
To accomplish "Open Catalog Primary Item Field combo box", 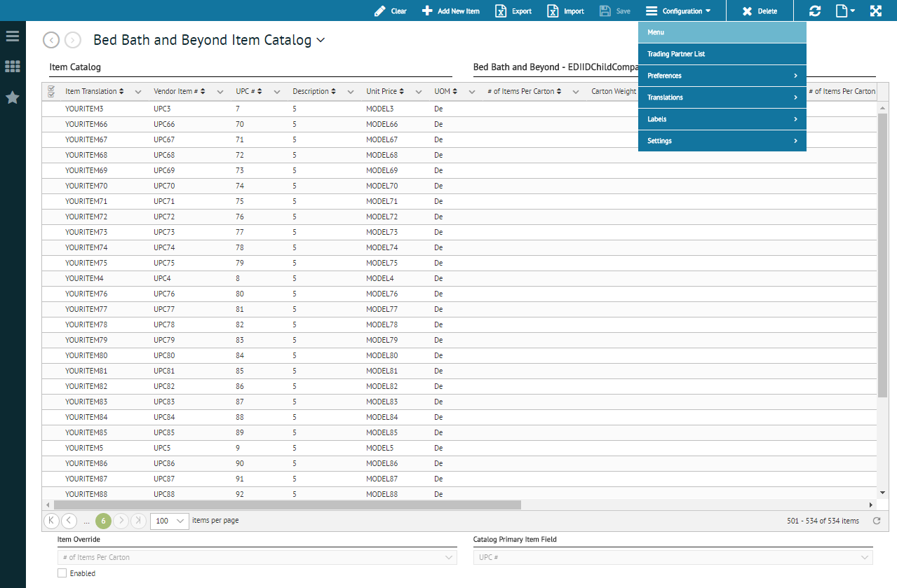I will (673, 557).
